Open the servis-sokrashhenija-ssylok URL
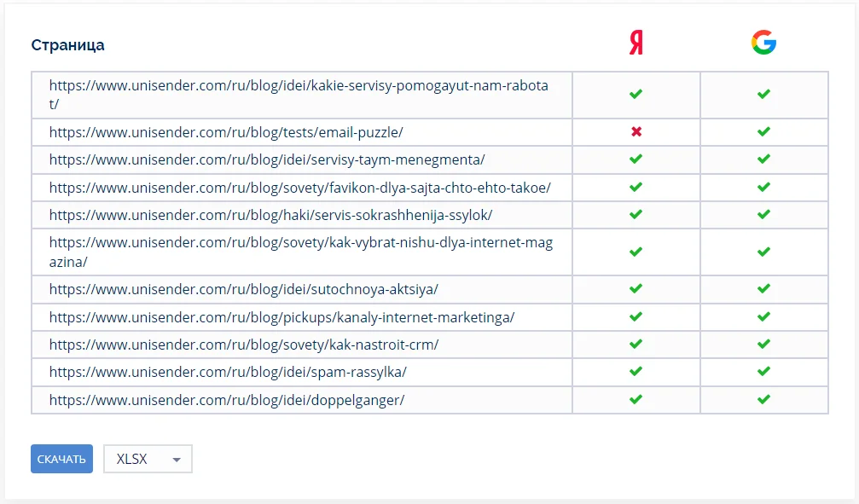The width and height of the screenshot is (859, 504). [270, 215]
